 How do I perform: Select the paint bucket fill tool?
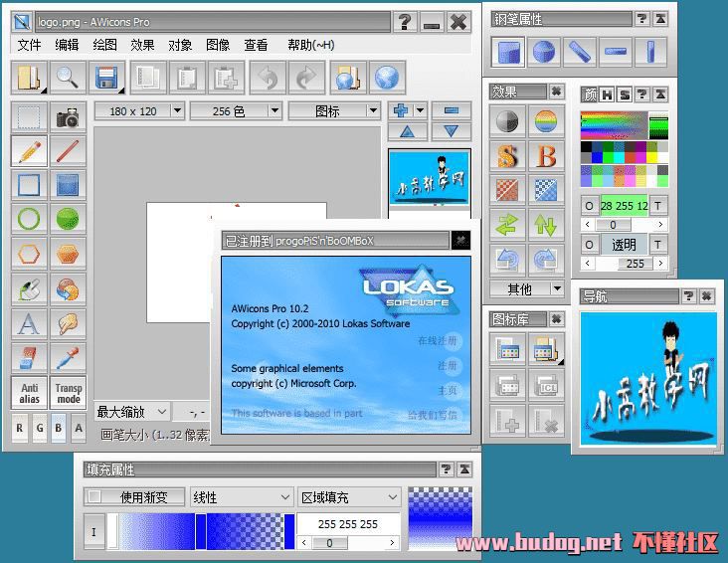tap(29, 288)
